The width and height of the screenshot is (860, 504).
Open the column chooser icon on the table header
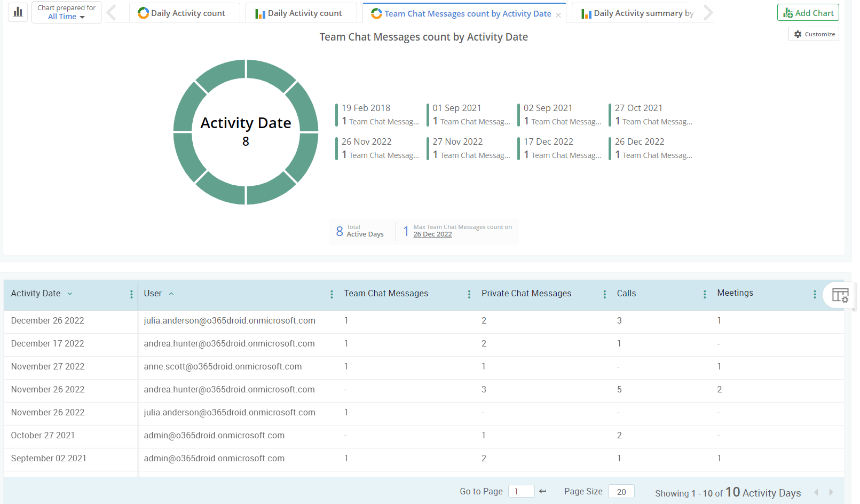tap(840, 295)
